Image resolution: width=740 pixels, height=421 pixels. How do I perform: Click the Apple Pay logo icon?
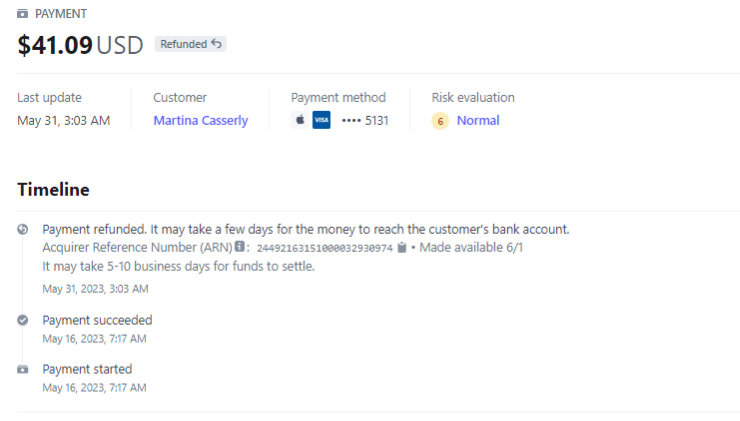(299, 120)
